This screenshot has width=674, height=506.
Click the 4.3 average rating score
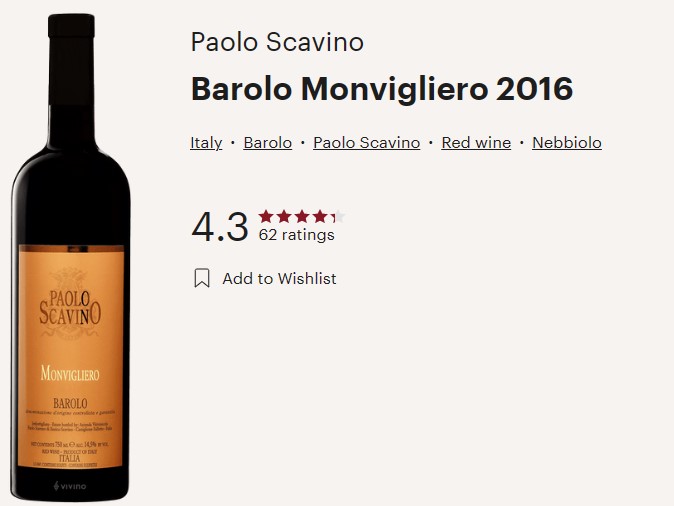point(220,227)
